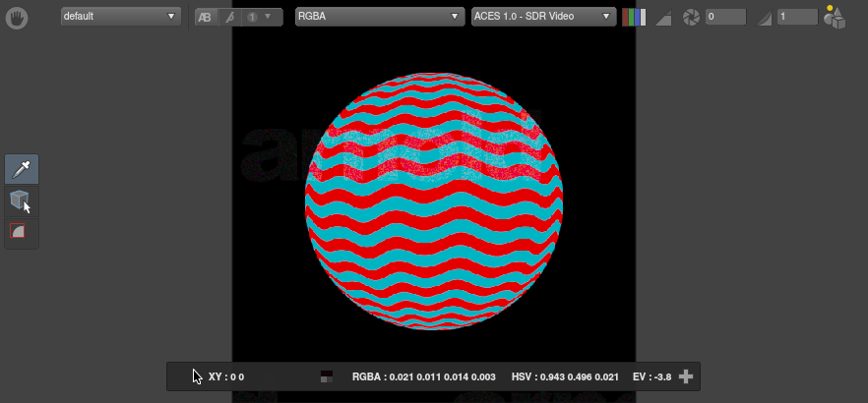Viewport: 868px width, 403px height.
Task: Click the gamma value field showing 1
Action: click(796, 18)
